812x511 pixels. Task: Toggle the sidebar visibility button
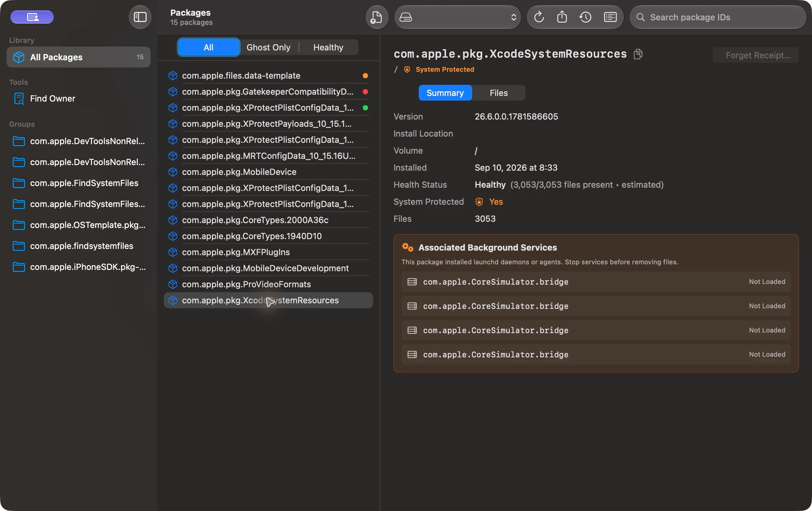140,17
